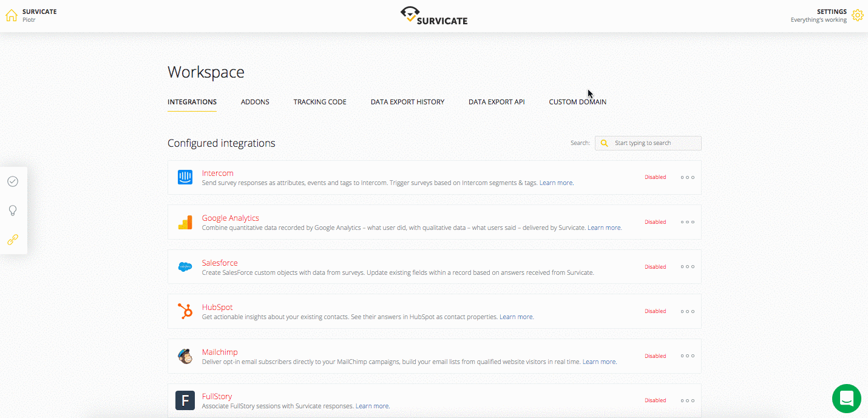Screen dimensions: 868x418
Task: Open the Settings gear icon
Action: click(857, 15)
